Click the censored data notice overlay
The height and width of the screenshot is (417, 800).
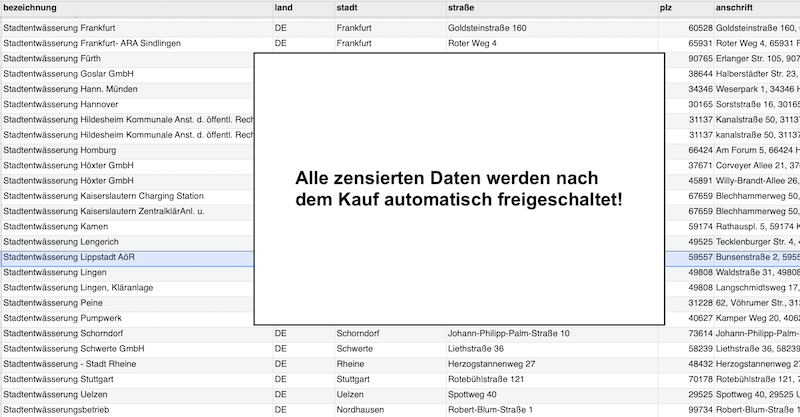(459, 189)
